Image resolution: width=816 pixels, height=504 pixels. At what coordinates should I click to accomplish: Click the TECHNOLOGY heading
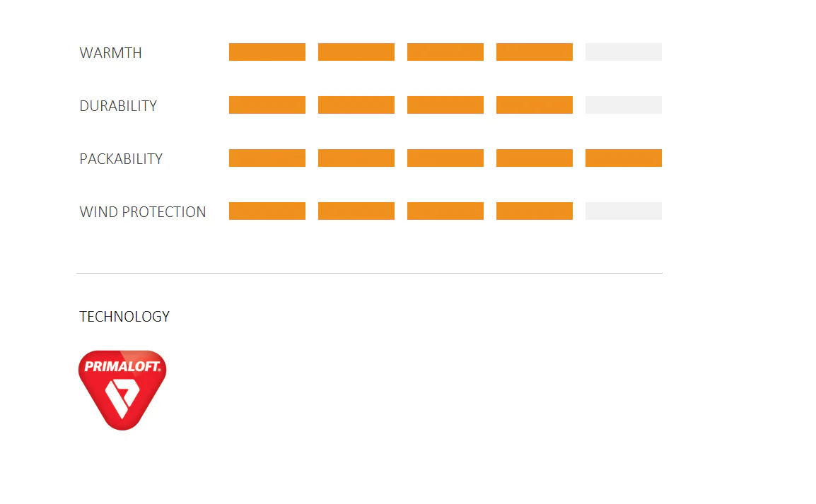[124, 317]
